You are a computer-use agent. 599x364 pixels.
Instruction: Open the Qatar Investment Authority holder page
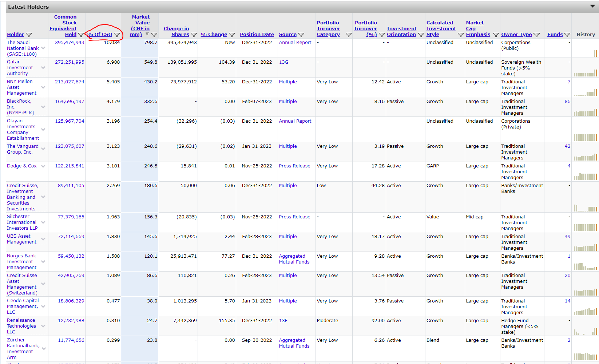20,68
